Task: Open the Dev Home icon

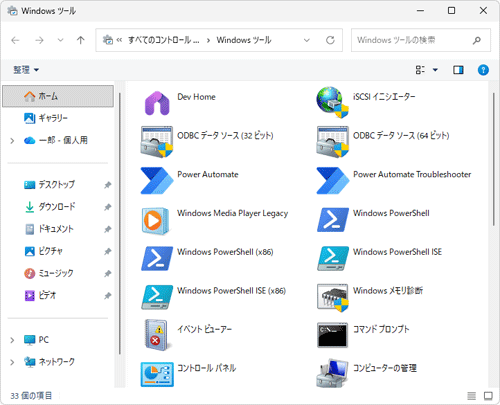Action: (157, 103)
